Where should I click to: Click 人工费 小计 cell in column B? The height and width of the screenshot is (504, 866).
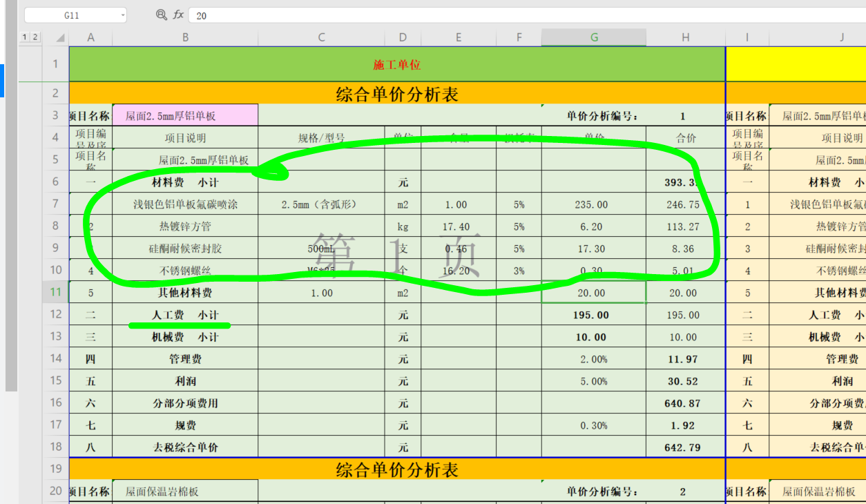pyautogui.click(x=185, y=315)
